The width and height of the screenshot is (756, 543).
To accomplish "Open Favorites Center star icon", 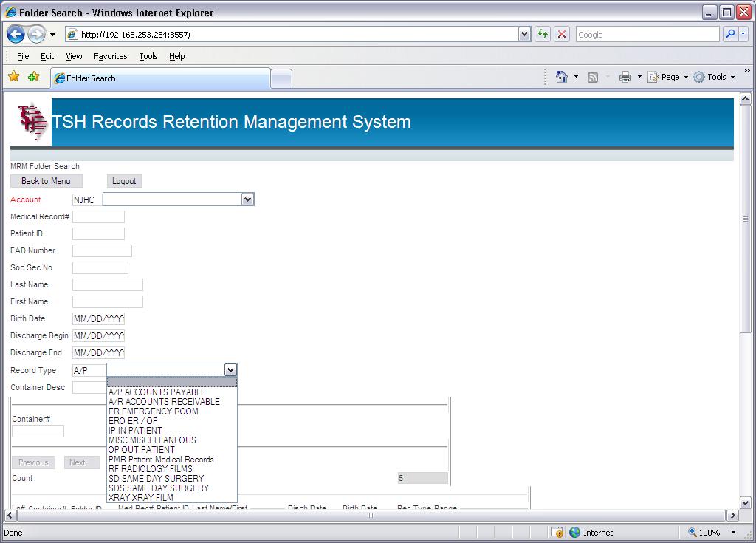I will point(14,76).
